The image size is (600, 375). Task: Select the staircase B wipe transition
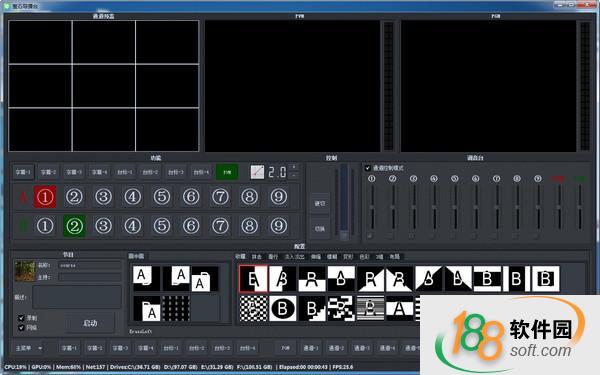tap(312, 308)
